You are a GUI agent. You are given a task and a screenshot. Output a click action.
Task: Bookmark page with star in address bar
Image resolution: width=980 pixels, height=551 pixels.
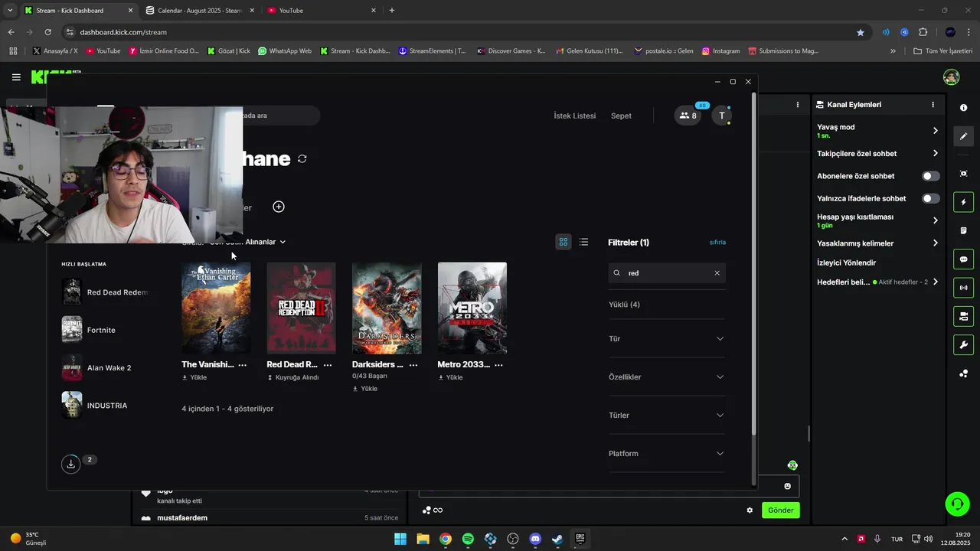tap(861, 32)
